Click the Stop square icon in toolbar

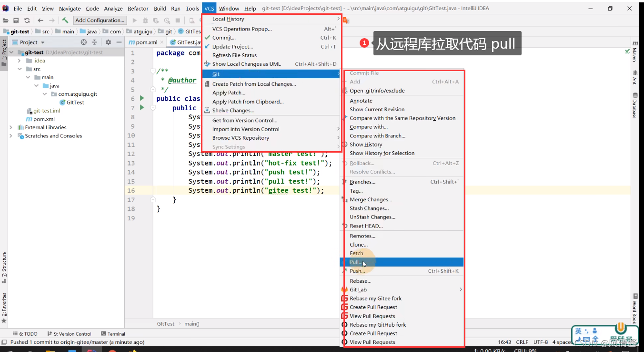point(178,21)
